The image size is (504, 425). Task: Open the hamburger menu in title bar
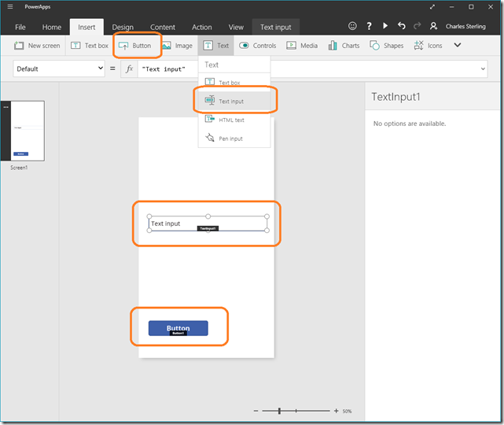(10, 7)
